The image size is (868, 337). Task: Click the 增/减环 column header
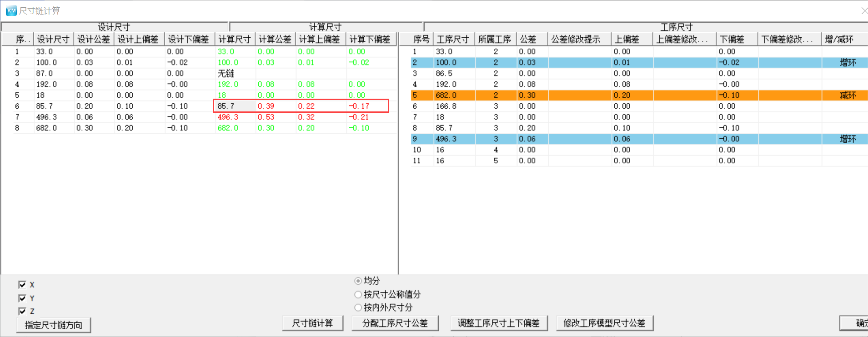(x=839, y=40)
